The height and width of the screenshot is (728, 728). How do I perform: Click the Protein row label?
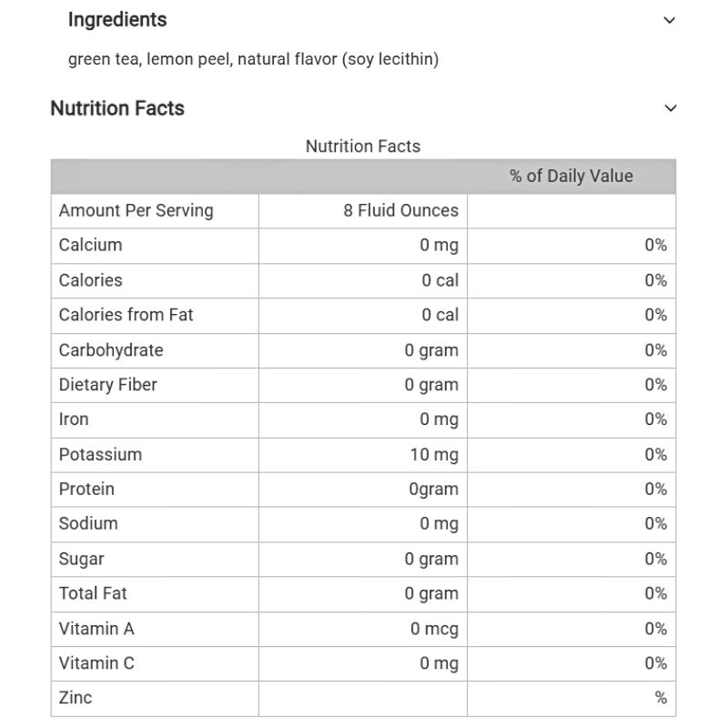click(86, 490)
